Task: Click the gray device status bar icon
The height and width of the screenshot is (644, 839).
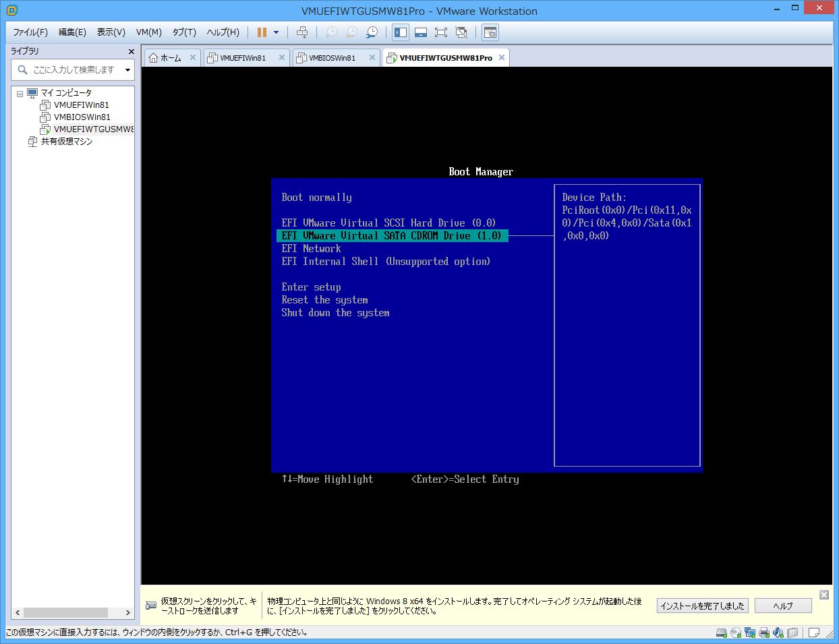Action: click(792, 633)
